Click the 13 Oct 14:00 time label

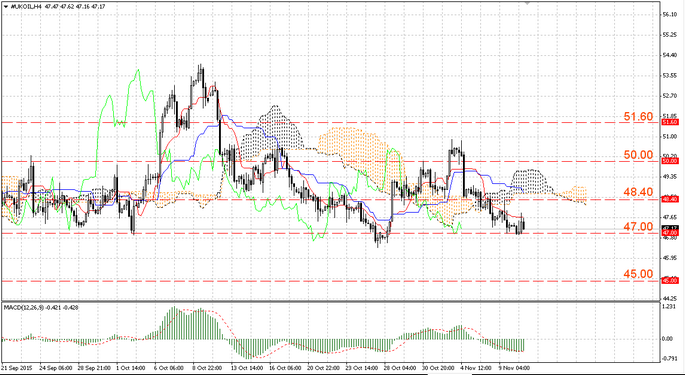246,368
